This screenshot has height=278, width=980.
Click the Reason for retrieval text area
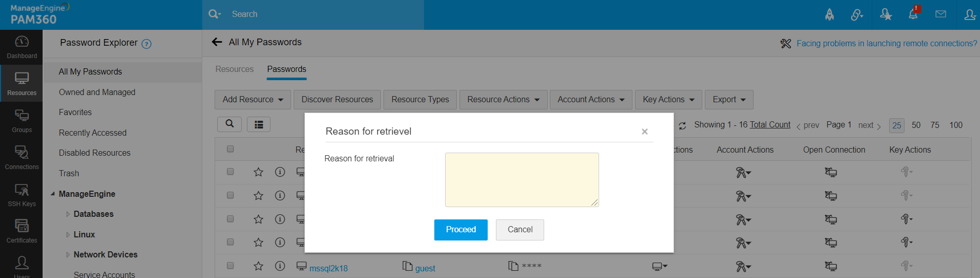[x=522, y=180]
